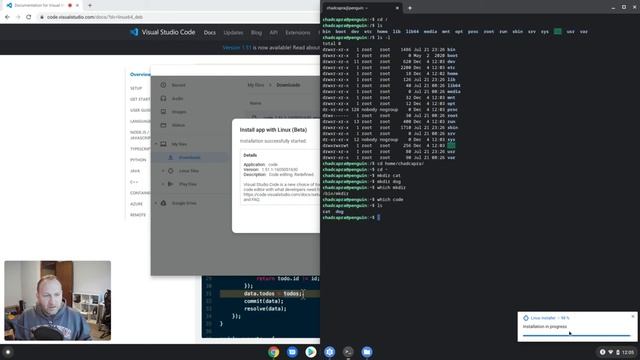Click the Audio headphones icon in Files sidebar
This screenshot has height=360, width=640.
[163, 98]
